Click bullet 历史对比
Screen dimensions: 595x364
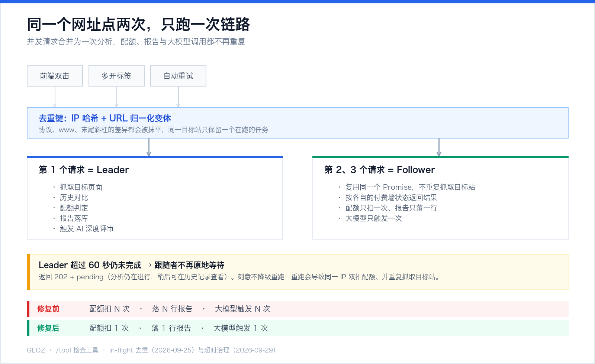pos(74,198)
